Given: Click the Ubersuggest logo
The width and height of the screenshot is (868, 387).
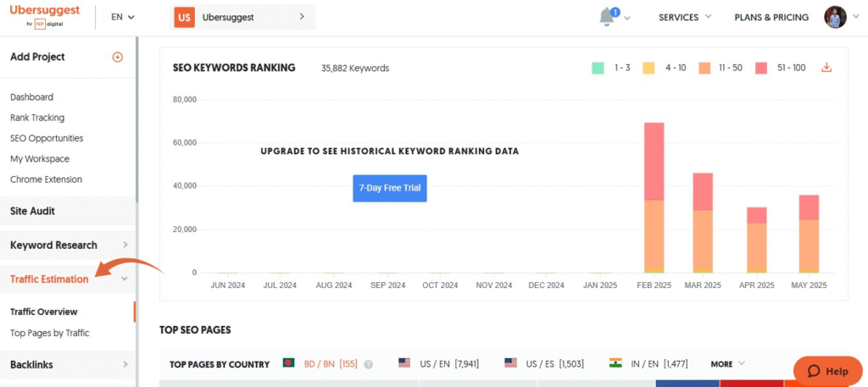Looking at the screenshot, I should (44, 17).
